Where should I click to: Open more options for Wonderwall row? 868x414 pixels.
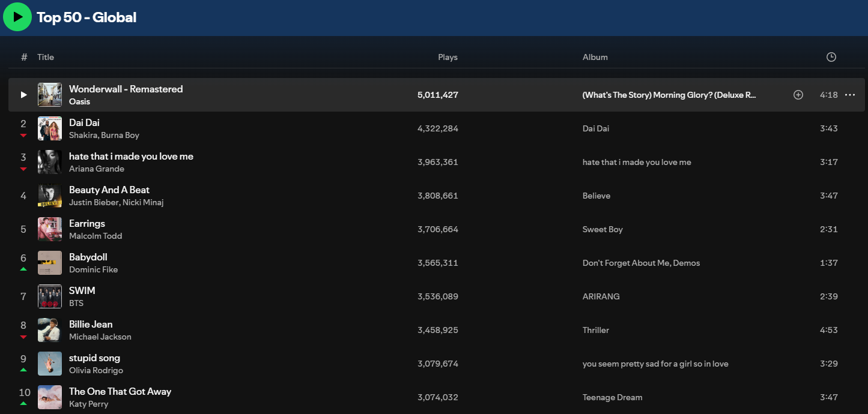[850, 95]
